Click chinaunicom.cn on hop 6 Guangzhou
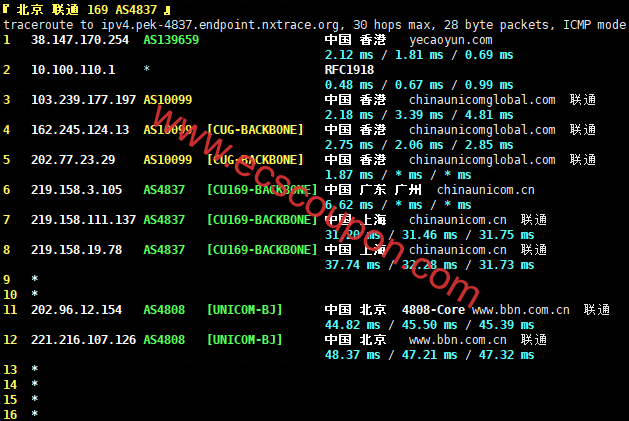 point(485,190)
